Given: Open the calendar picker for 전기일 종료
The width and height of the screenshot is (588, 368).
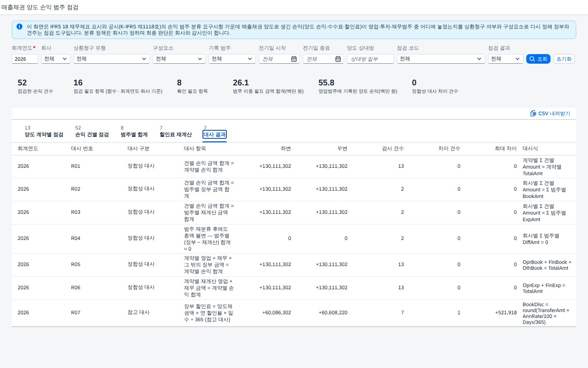Looking at the screenshot, I should (x=338, y=59).
